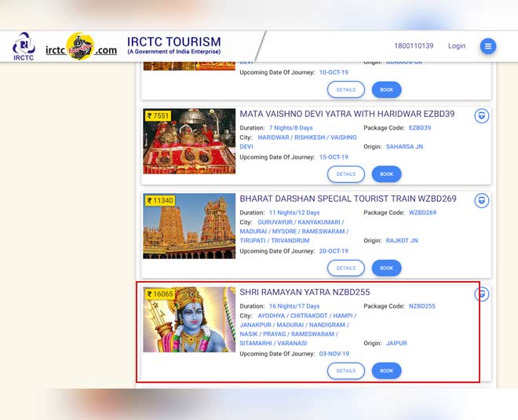Click the Login link
This screenshot has height=420, width=518.
(x=457, y=46)
